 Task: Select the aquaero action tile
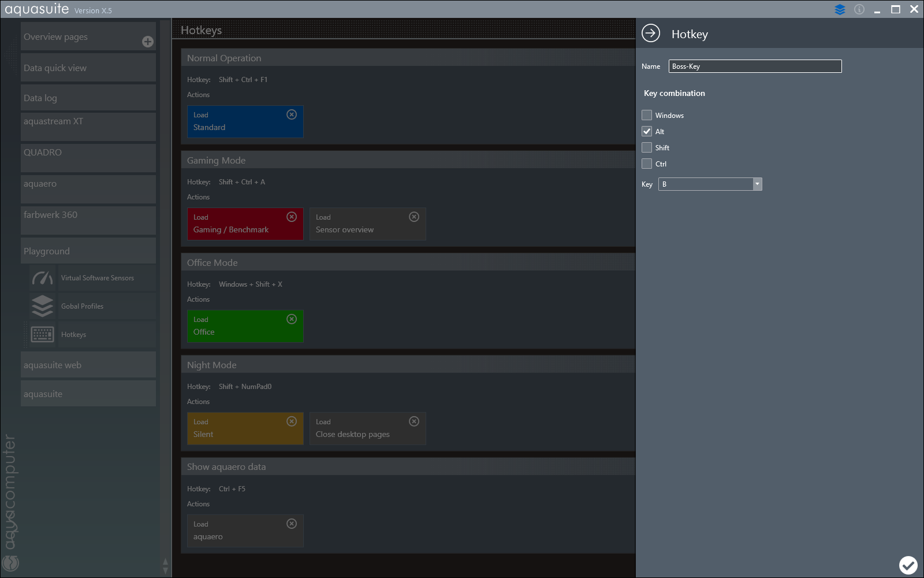245,531
